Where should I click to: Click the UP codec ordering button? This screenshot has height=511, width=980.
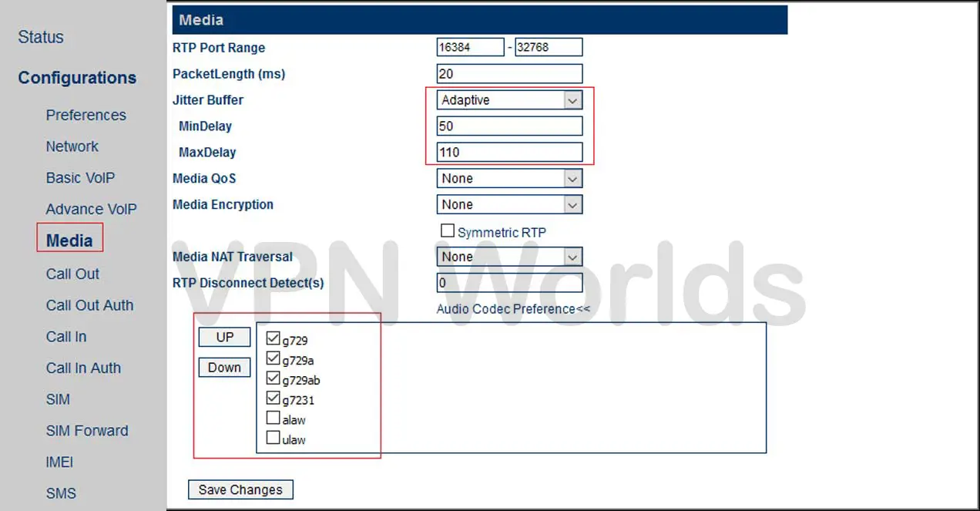(x=224, y=337)
